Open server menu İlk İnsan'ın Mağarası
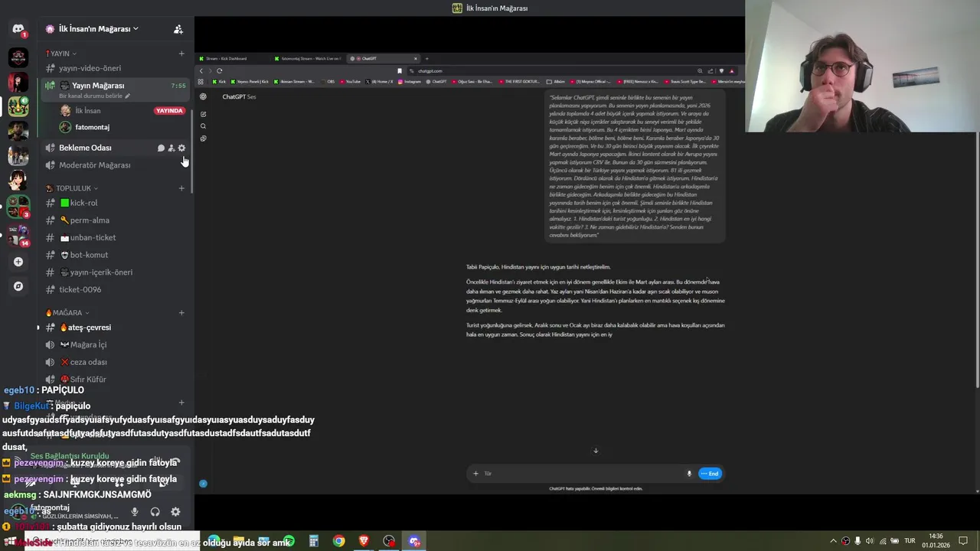Viewport: 980px width, 551px height. 98,29
